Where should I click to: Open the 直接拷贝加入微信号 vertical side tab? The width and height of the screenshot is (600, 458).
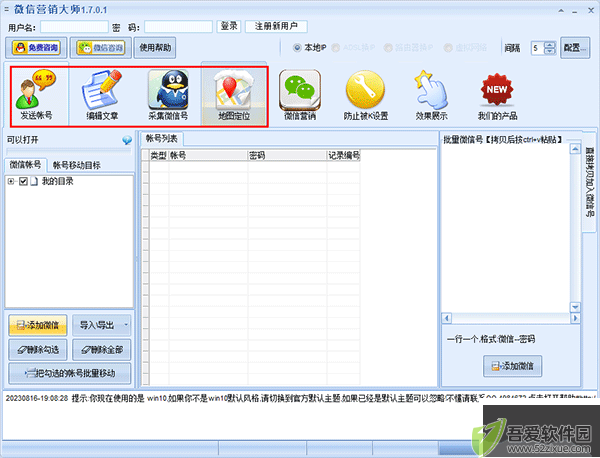click(x=590, y=182)
